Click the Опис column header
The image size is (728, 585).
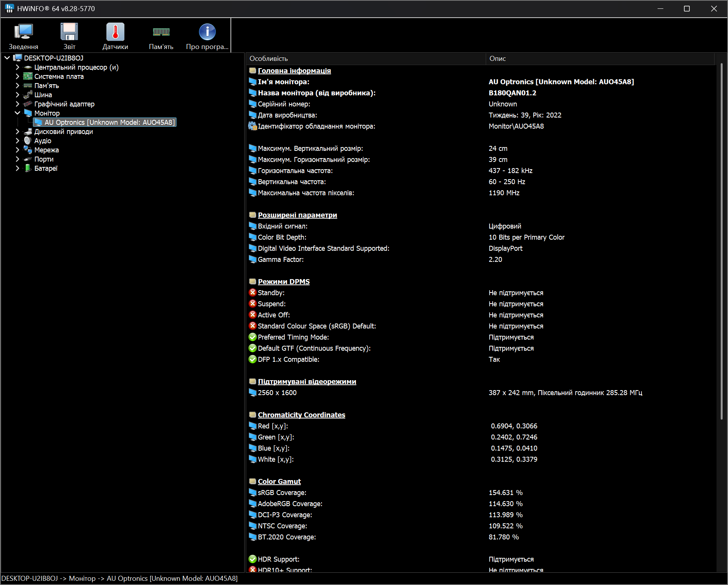[600, 59]
